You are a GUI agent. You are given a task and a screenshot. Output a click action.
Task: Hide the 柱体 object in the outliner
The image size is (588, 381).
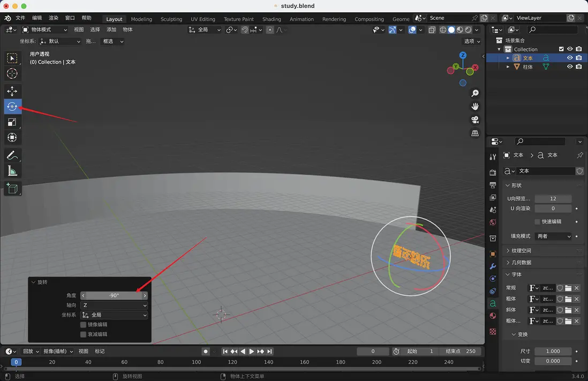pyautogui.click(x=570, y=66)
